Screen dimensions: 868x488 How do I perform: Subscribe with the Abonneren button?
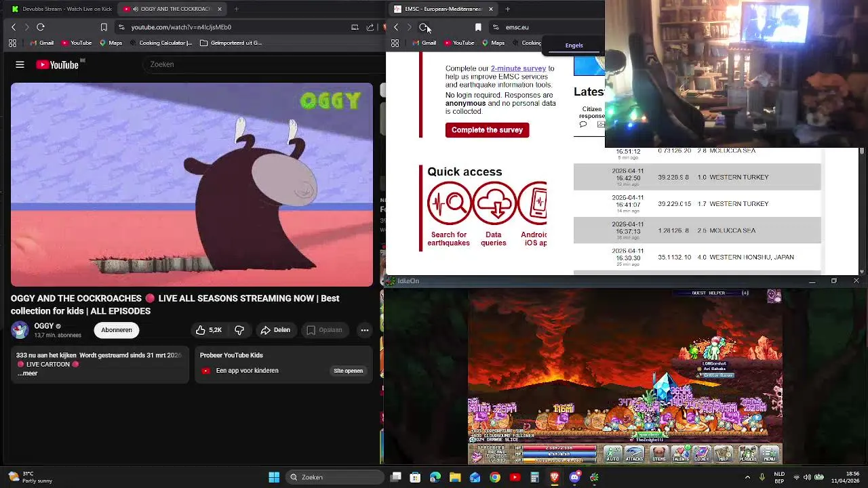tap(117, 330)
